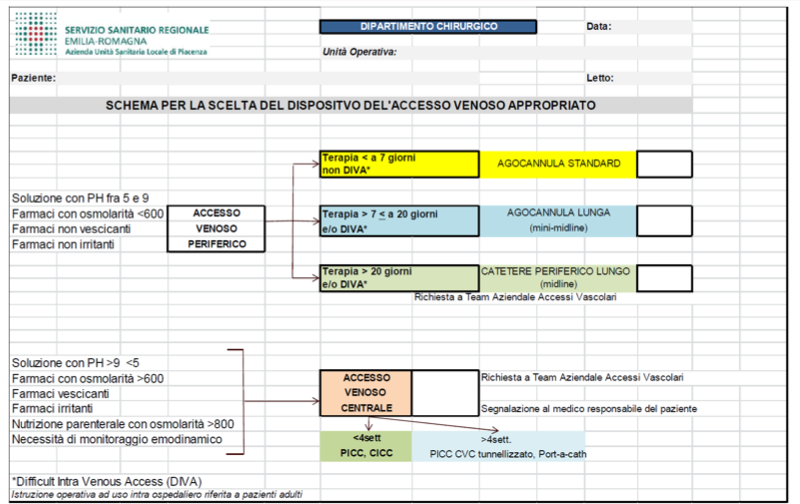Click the SCHEMA PER LA SCELTA title bar
The width and height of the screenshot is (800, 504).
pyautogui.click(x=350, y=104)
